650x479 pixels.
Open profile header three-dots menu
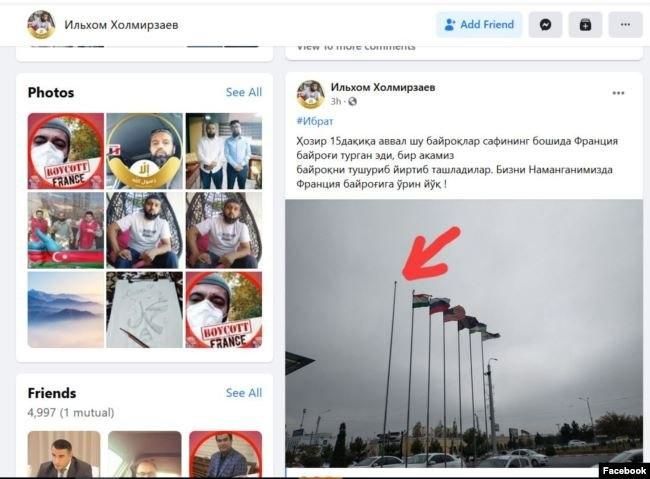click(x=625, y=25)
